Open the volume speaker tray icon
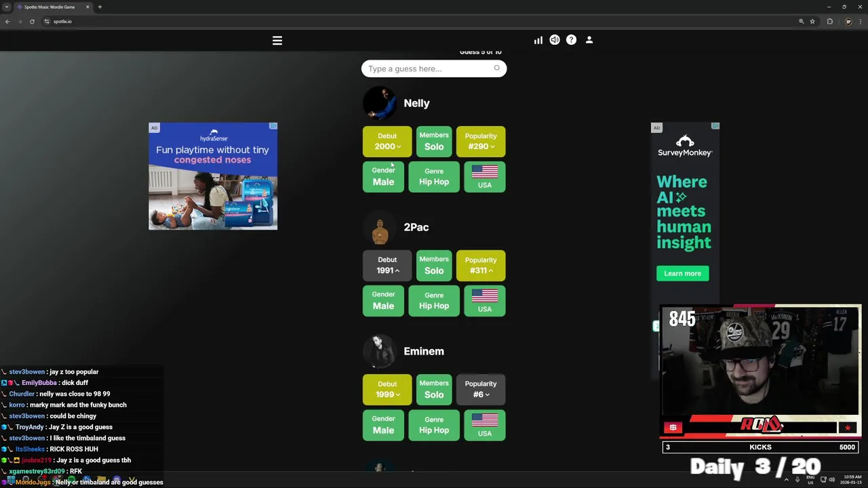The image size is (868, 488). pos(832,479)
